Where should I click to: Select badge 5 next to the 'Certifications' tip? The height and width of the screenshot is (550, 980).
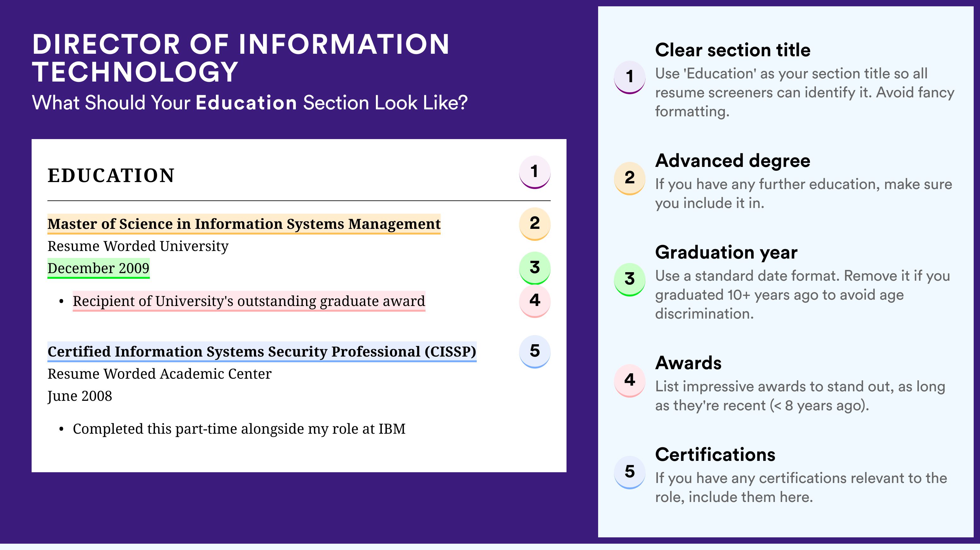[x=630, y=472]
